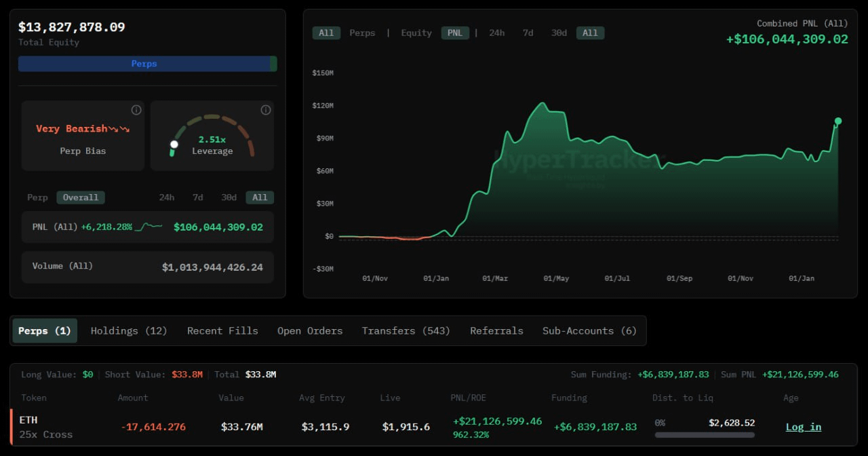This screenshot has width=868, height=456.
Task: Click the Amount column header
Action: pyautogui.click(x=133, y=398)
